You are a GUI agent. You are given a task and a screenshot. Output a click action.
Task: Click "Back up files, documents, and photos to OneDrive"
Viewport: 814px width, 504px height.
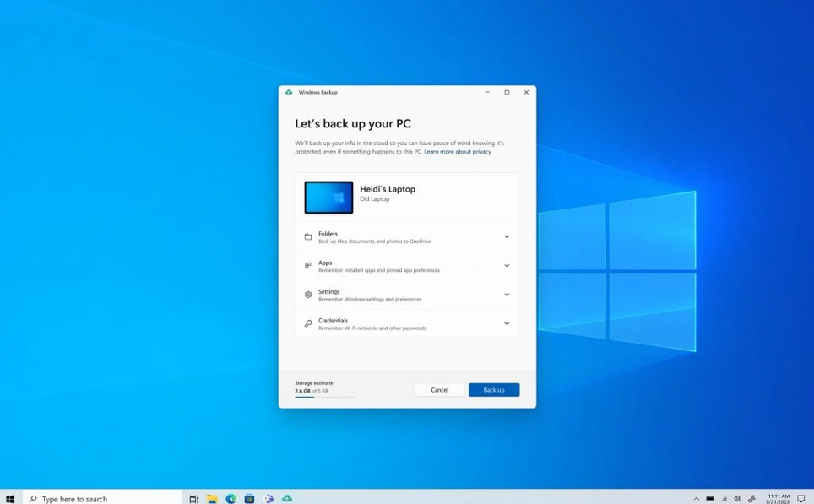(x=374, y=241)
